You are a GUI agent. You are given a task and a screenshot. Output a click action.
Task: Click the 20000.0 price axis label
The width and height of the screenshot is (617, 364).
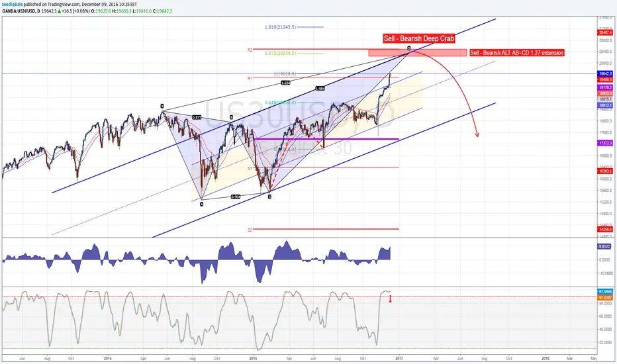(605, 63)
